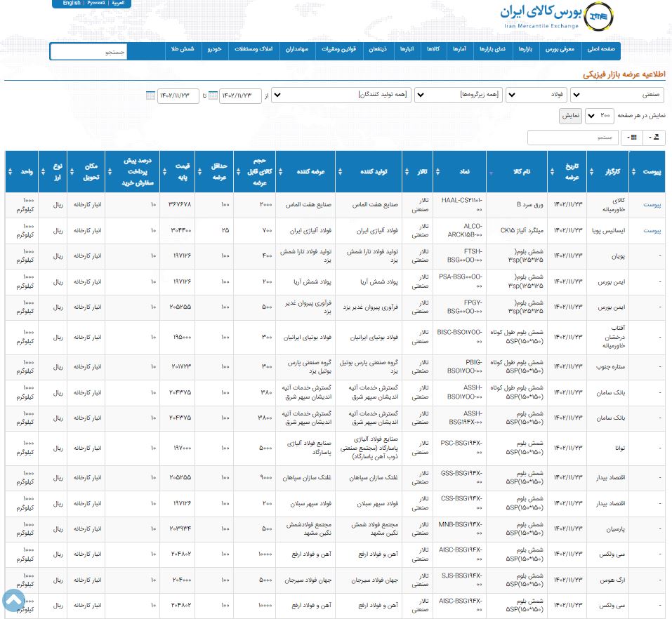Focus the site search field in navbar

pos(88,52)
